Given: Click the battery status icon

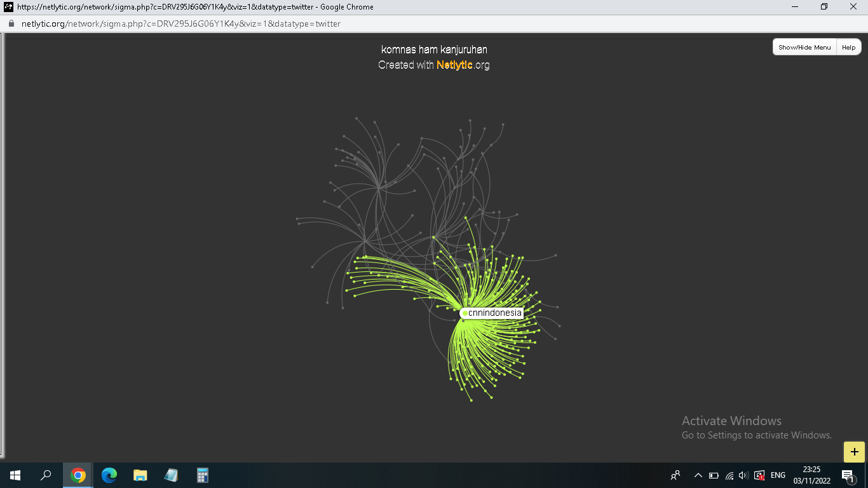Looking at the screenshot, I should click(x=714, y=475).
